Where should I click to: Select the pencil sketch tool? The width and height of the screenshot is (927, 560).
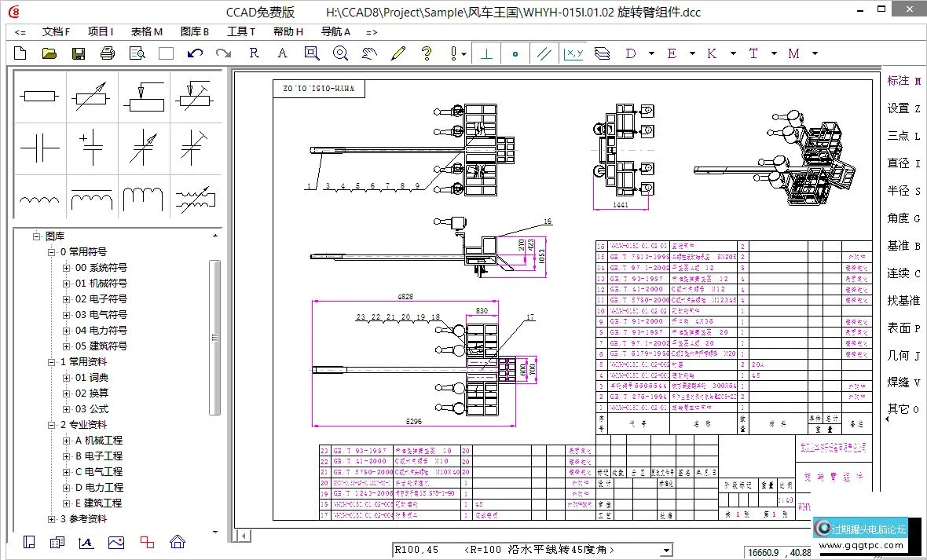(x=398, y=53)
